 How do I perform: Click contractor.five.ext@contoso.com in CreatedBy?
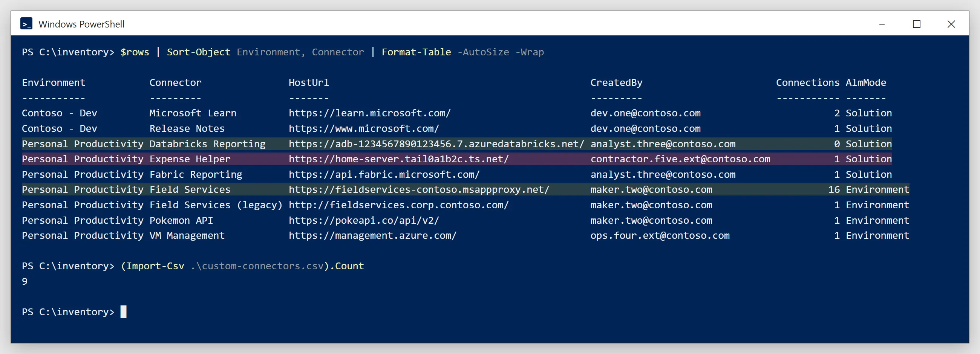pos(680,159)
